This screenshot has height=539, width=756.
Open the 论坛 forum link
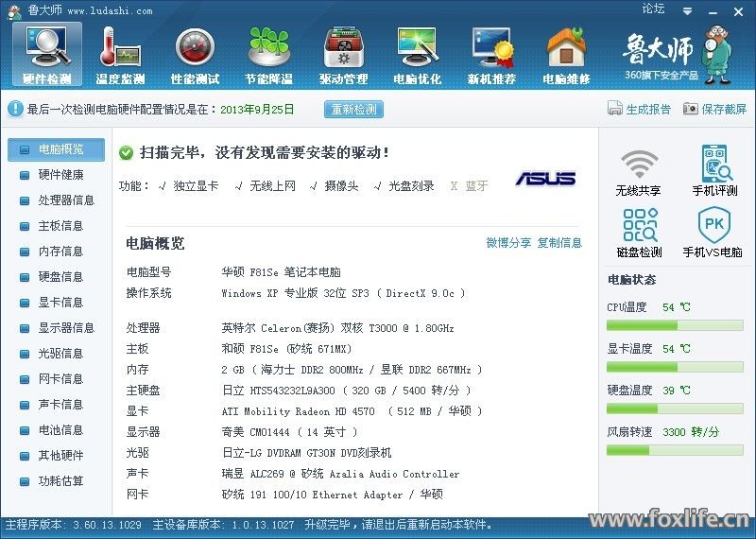[x=653, y=9]
